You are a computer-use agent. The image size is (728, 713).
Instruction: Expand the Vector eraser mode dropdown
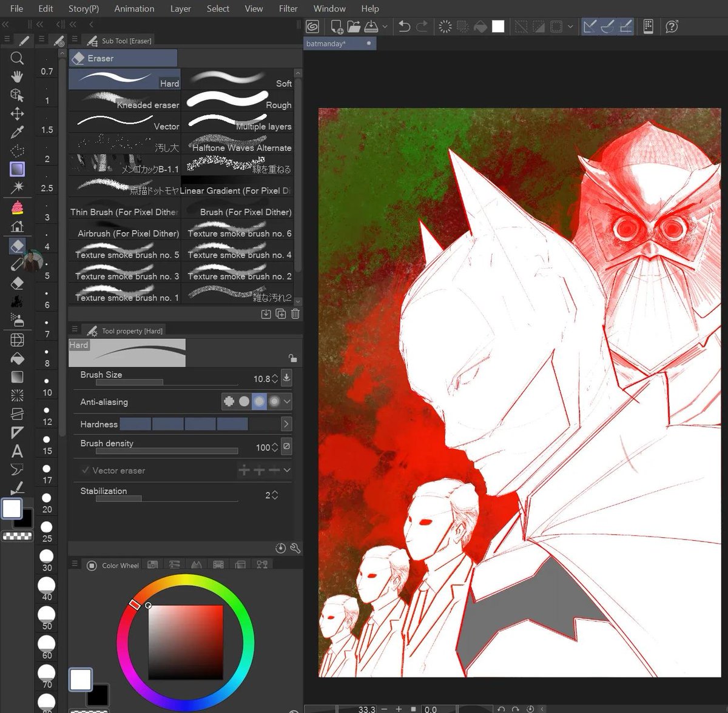(x=287, y=470)
